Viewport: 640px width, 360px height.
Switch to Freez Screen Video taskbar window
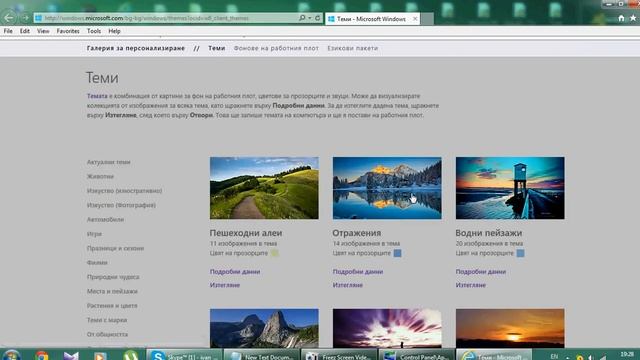(339, 355)
